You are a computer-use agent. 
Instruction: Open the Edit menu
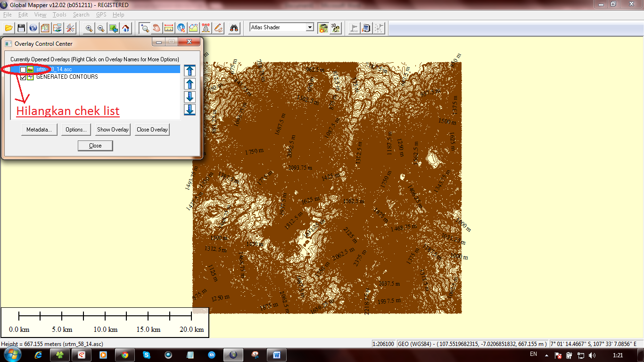pos(23,15)
